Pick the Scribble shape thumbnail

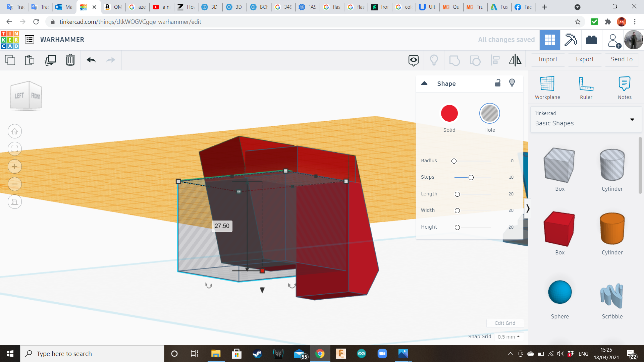coord(612,296)
